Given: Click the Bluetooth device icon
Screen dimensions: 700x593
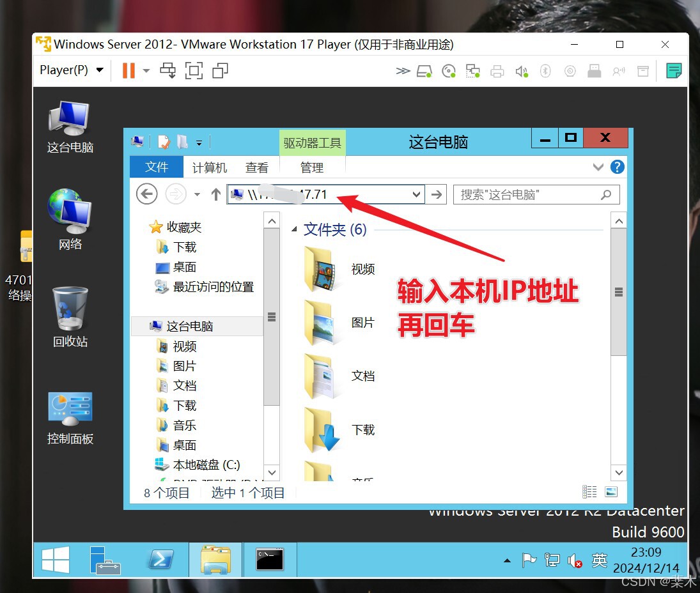Looking at the screenshot, I should (545, 71).
